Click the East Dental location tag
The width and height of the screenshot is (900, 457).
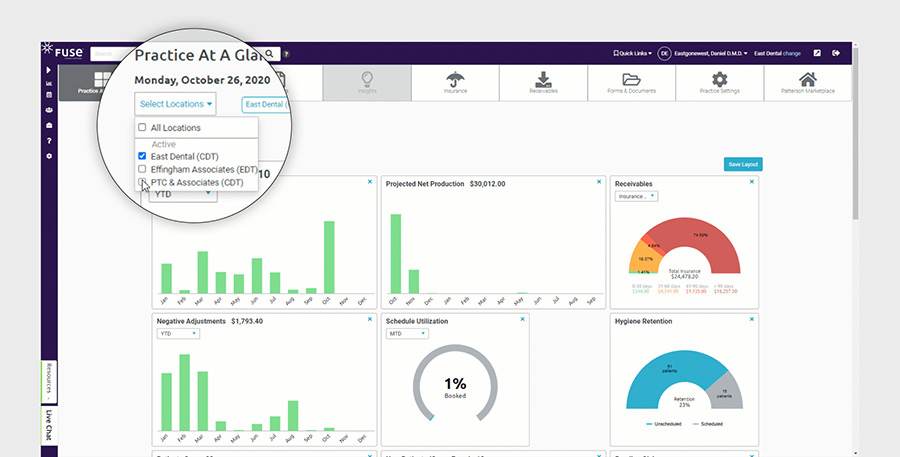[265, 104]
